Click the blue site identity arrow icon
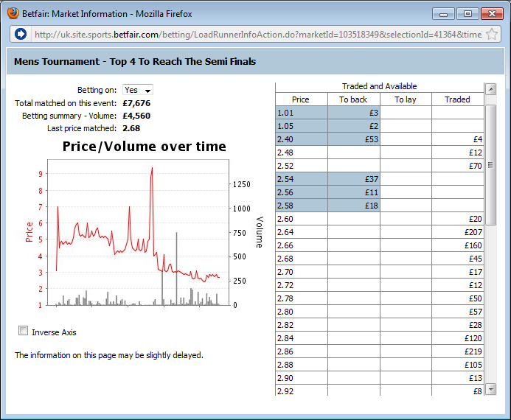Image resolution: width=511 pixels, height=420 pixels. [x=21, y=34]
